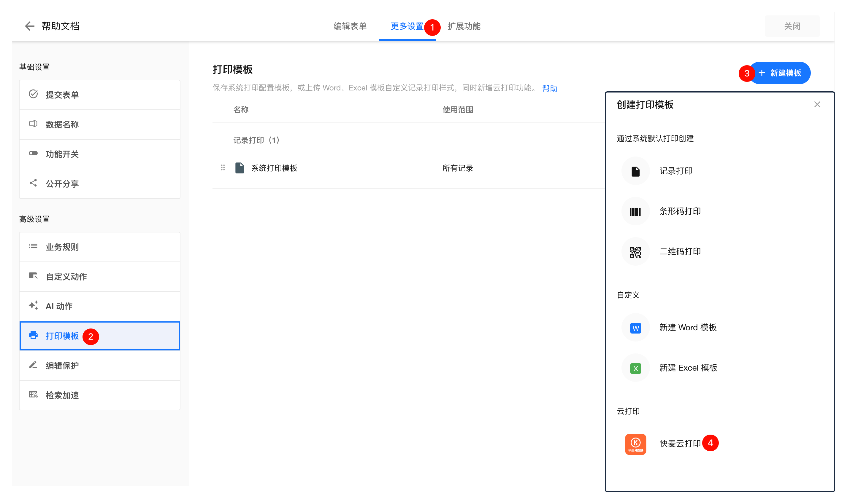The width and height of the screenshot is (847, 504).
Task: Choose the 条形码打印 barcode icon
Action: click(635, 212)
